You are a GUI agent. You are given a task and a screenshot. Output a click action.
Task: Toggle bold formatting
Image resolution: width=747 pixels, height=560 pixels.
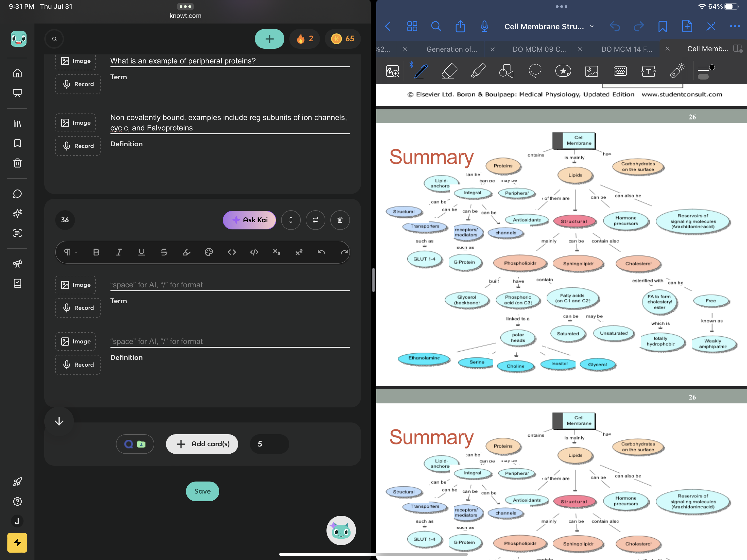[96, 252]
